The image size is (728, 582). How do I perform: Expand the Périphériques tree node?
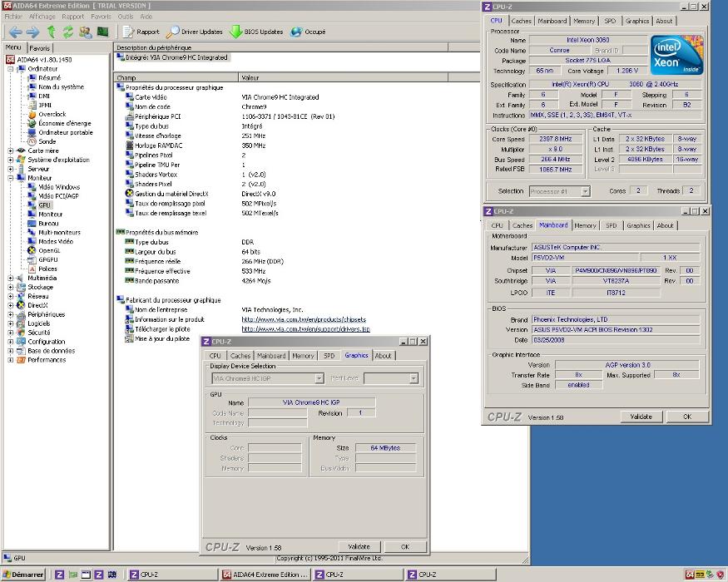tap(10, 314)
